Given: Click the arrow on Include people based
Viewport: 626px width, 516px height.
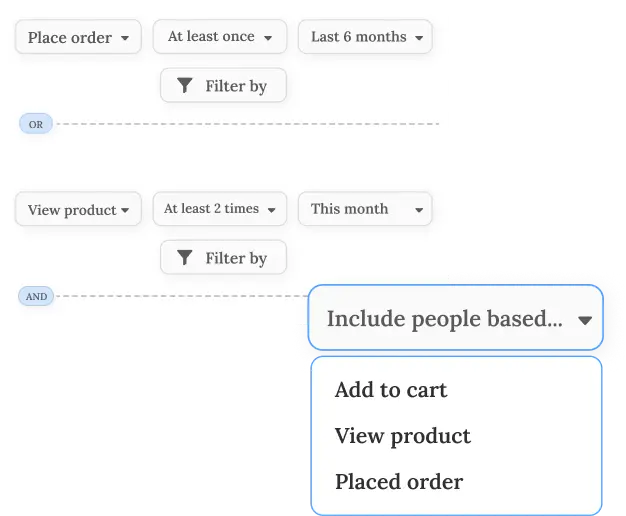Looking at the screenshot, I should [585, 320].
